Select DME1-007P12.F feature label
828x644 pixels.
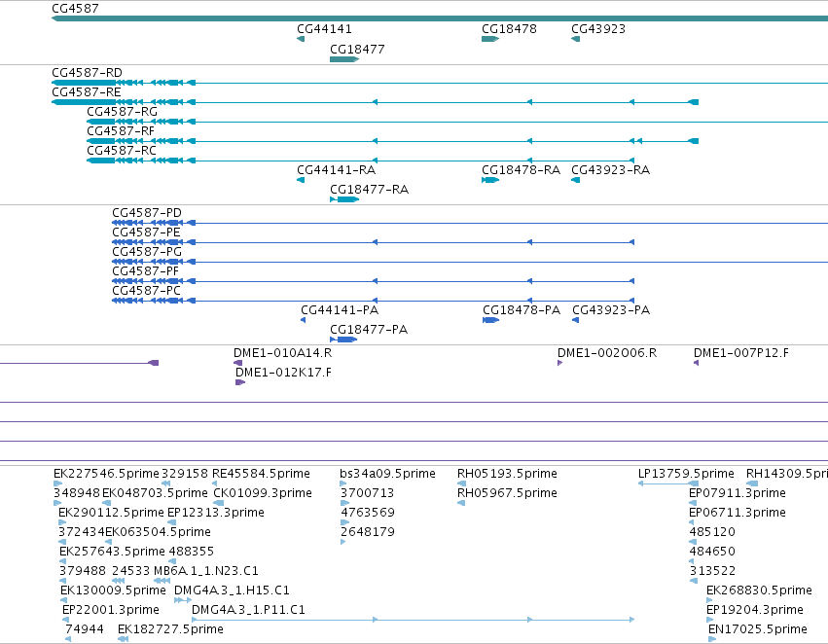741,353
